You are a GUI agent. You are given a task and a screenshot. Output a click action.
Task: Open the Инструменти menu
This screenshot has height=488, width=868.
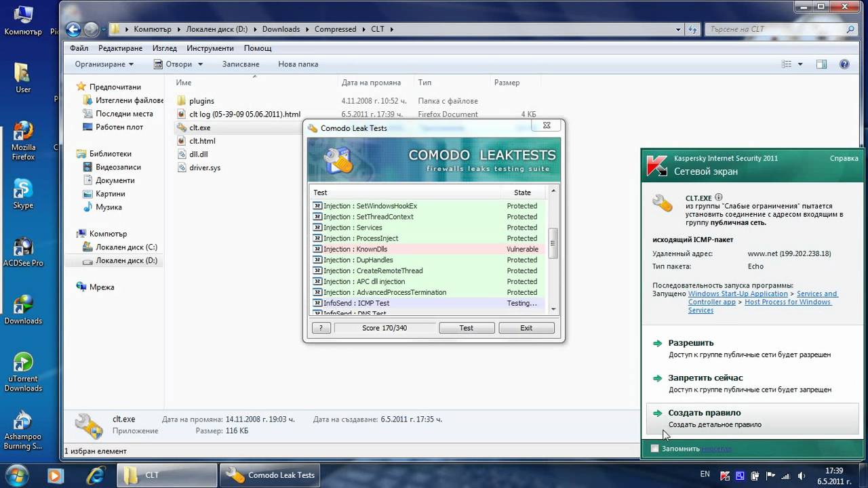(x=210, y=48)
